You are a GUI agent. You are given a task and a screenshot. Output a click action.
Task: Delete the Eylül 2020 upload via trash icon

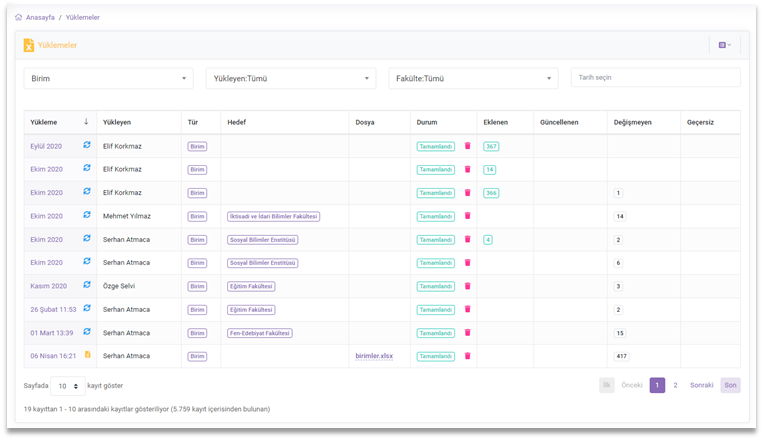(466, 146)
